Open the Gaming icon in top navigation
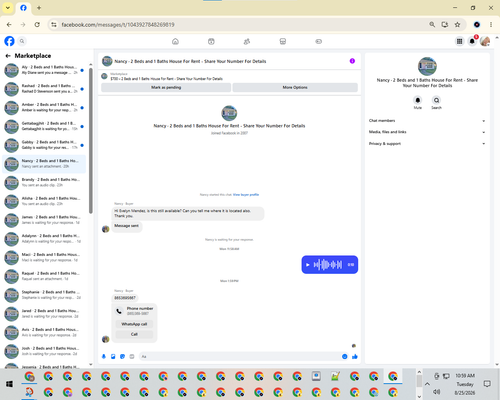 318,41
